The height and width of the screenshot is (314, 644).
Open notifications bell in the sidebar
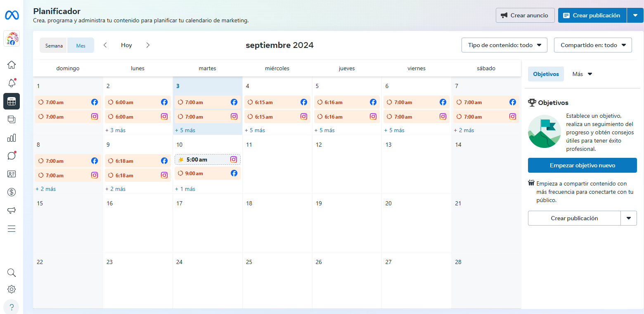point(12,83)
